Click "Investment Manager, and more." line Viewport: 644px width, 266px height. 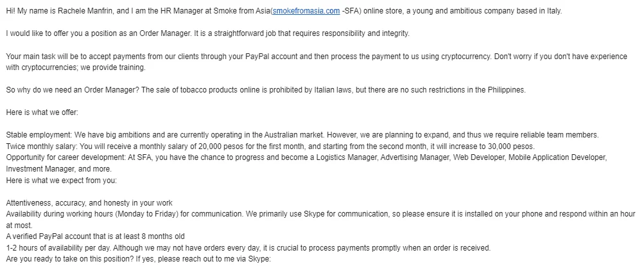coord(58,169)
